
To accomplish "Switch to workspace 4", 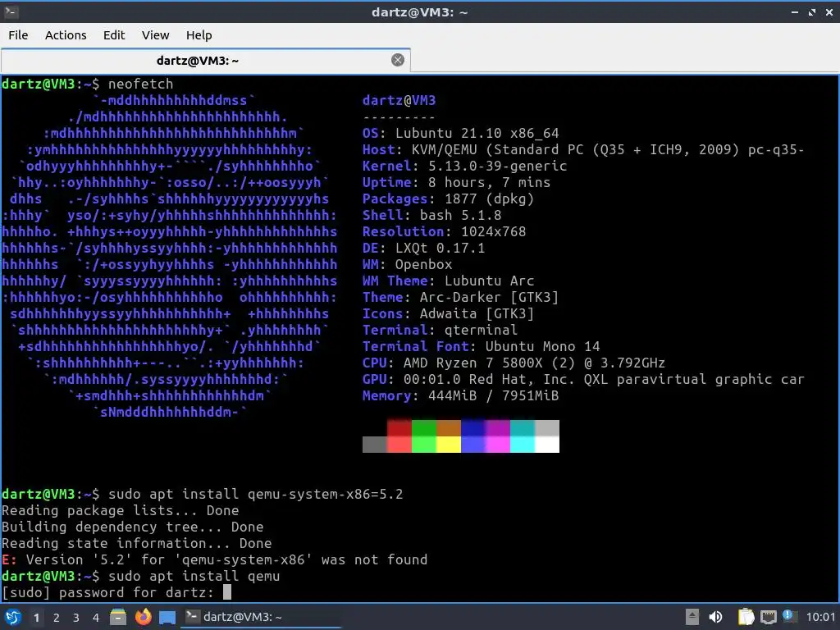I will tap(96, 618).
